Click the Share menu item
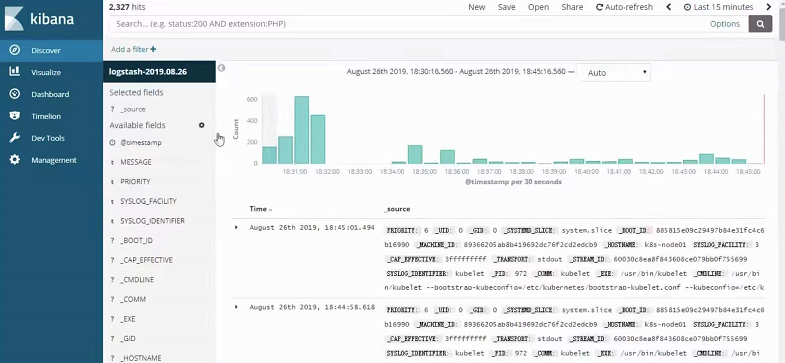Viewport: 785px width, 363px height. tap(572, 7)
